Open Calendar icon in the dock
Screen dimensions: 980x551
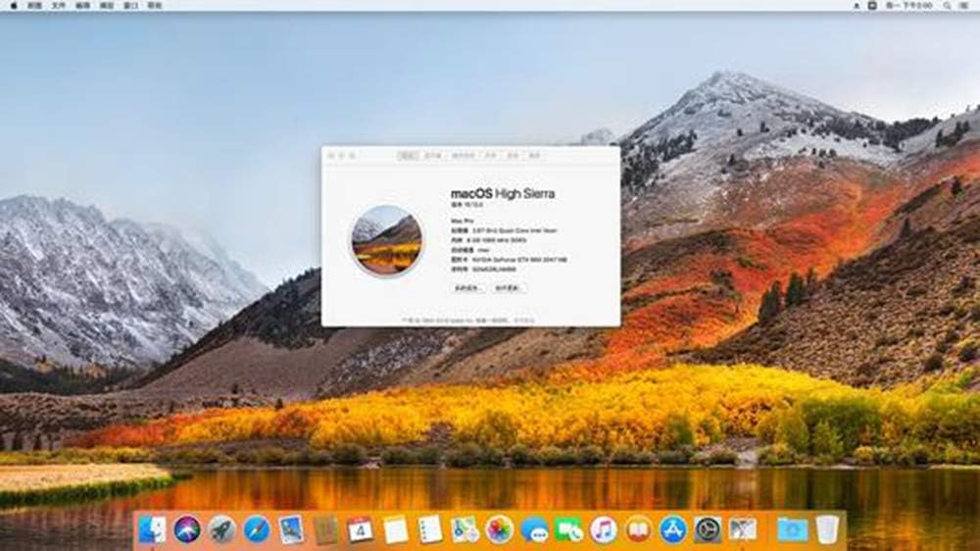(x=360, y=529)
